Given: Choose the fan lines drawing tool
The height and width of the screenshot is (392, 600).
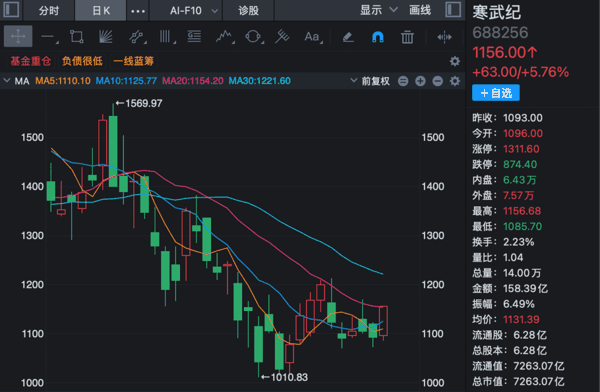Looking at the screenshot, I should [x=106, y=37].
